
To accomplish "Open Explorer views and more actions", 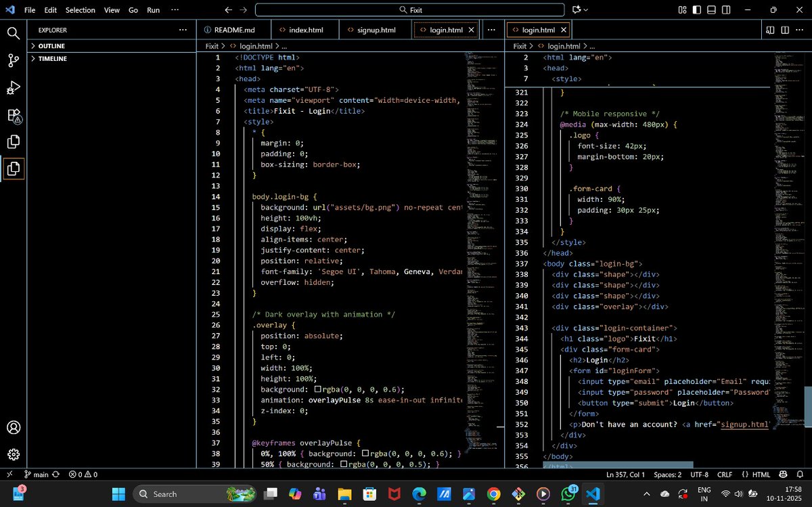I will click(183, 30).
